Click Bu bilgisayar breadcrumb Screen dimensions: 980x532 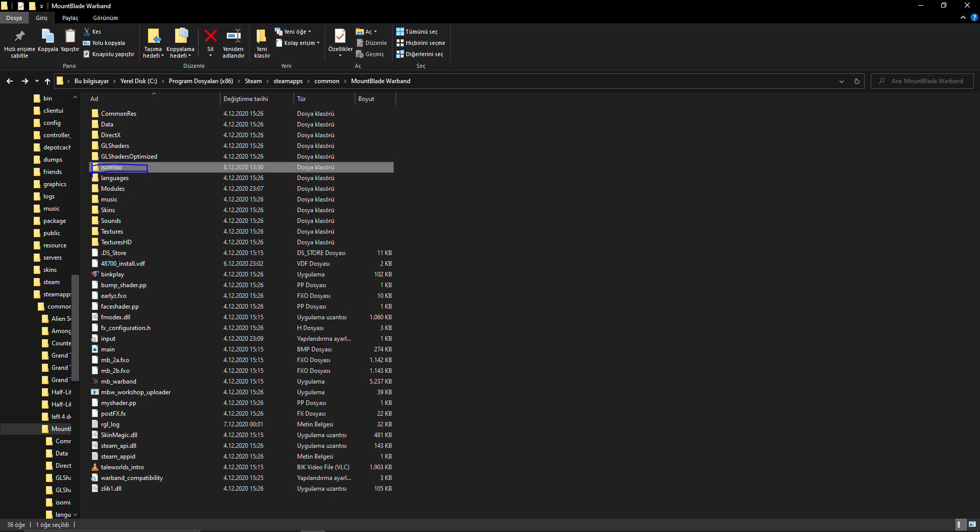click(92, 81)
